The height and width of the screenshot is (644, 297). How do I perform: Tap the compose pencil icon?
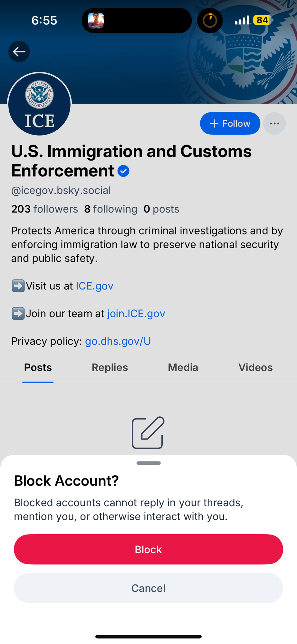click(x=148, y=432)
